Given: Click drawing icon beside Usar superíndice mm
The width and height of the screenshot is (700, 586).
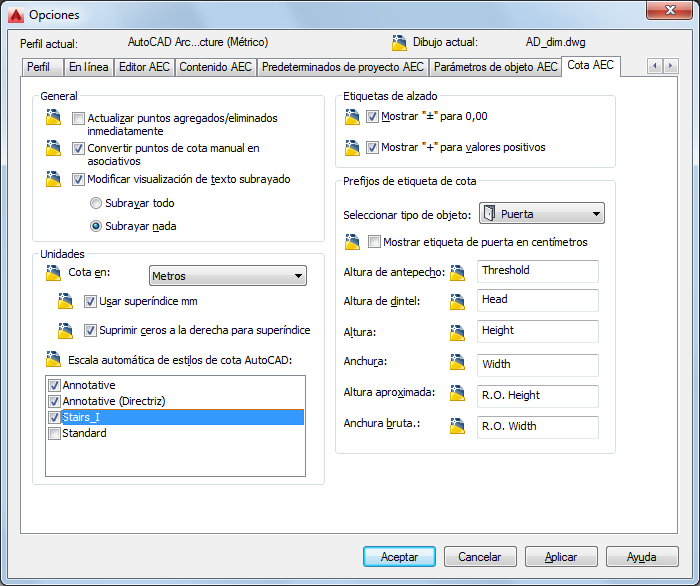Looking at the screenshot, I should tap(66, 301).
